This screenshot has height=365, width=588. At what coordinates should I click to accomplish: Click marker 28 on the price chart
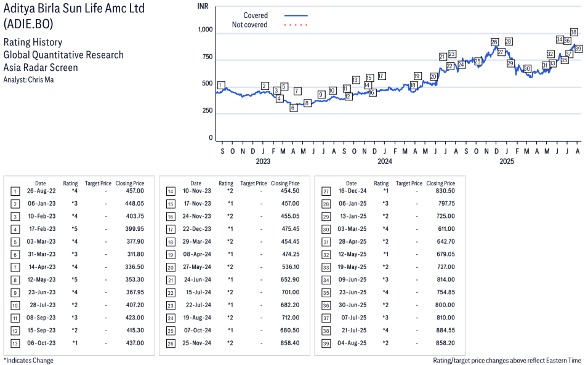[509, 42]
